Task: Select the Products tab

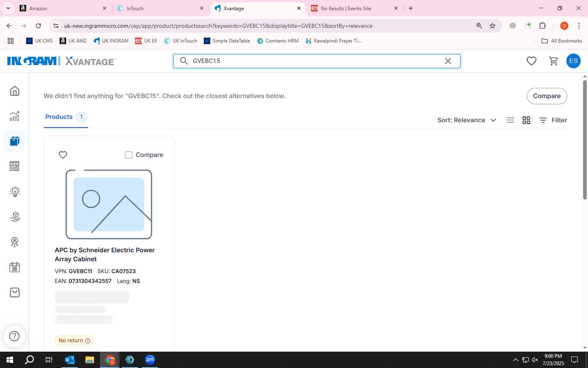Action: (66, 117)
